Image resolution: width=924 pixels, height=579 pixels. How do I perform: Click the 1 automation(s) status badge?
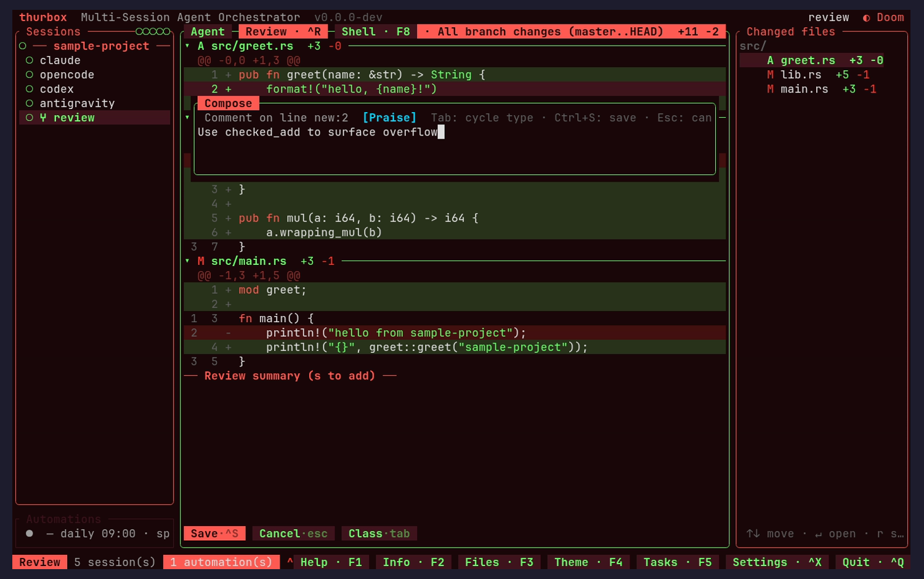click(221, 562)
